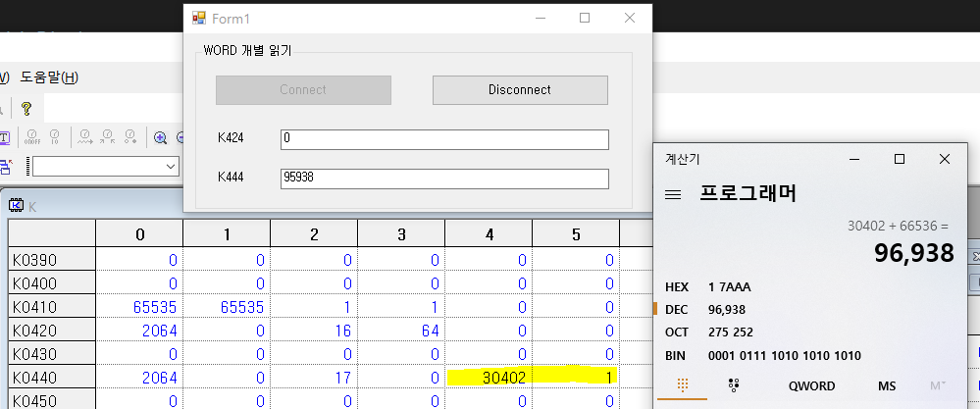The height and width of the screenshot is (409, 980).
Task: Select the BIN base in calculator
Action: tap(676, 356)
